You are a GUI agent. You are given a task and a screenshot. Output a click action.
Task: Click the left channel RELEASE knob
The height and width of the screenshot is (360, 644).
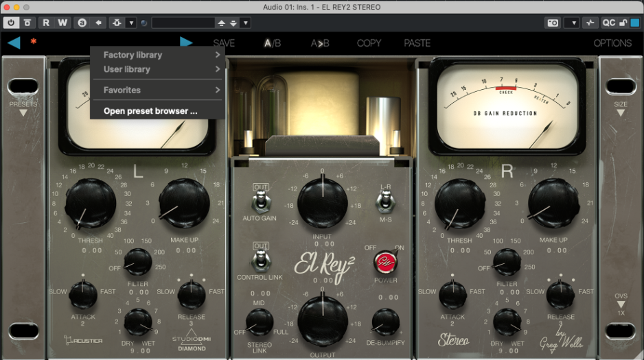click(192, 296)
